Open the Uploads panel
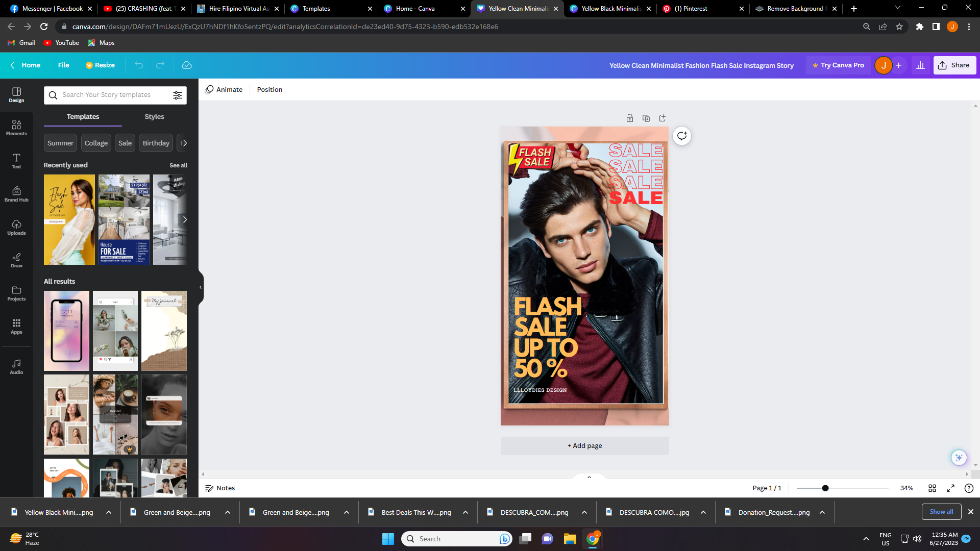This screenshot has height=551, width=980. [x=16, y=228]
